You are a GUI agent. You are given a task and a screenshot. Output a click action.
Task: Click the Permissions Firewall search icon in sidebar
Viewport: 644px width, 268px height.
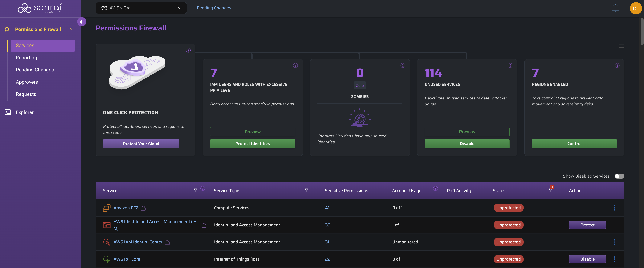[x=7, y=30]
